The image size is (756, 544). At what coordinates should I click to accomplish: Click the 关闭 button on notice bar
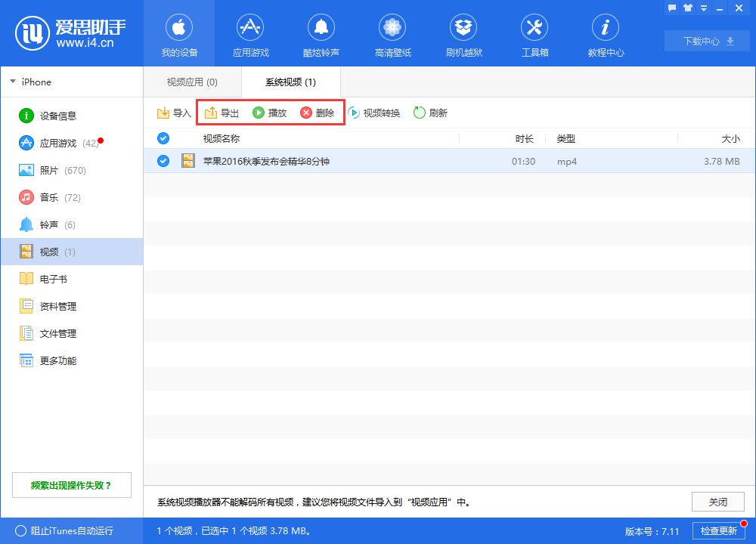[717, 502]
